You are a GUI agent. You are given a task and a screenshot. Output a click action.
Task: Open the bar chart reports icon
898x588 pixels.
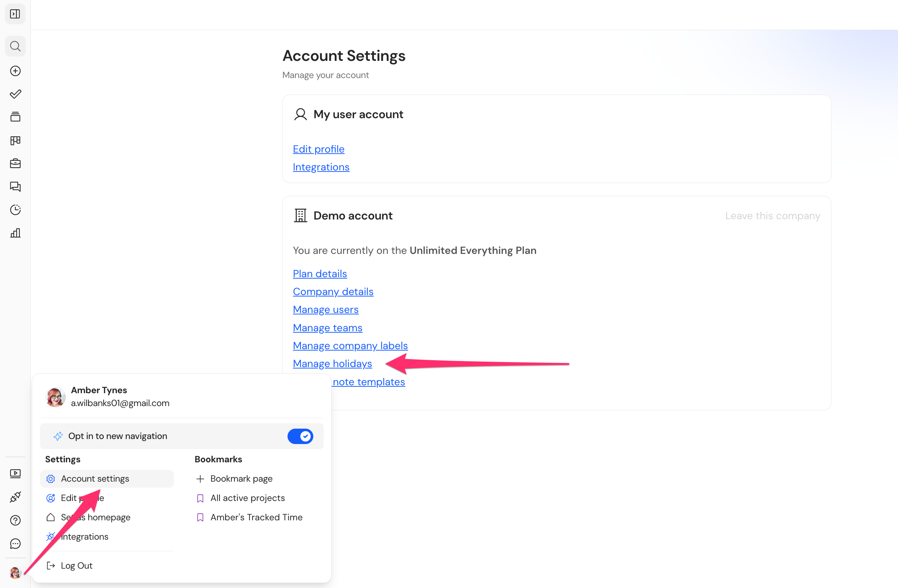15,233
